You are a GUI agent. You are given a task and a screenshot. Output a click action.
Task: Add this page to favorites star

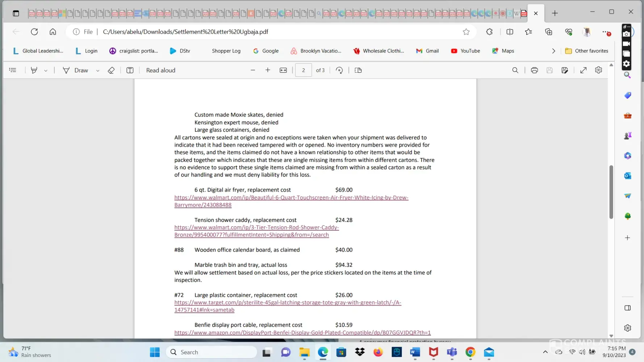click(x=466, y=32)
